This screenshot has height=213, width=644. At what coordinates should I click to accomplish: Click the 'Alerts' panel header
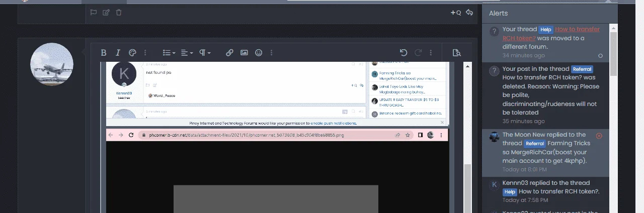[499, 13]
